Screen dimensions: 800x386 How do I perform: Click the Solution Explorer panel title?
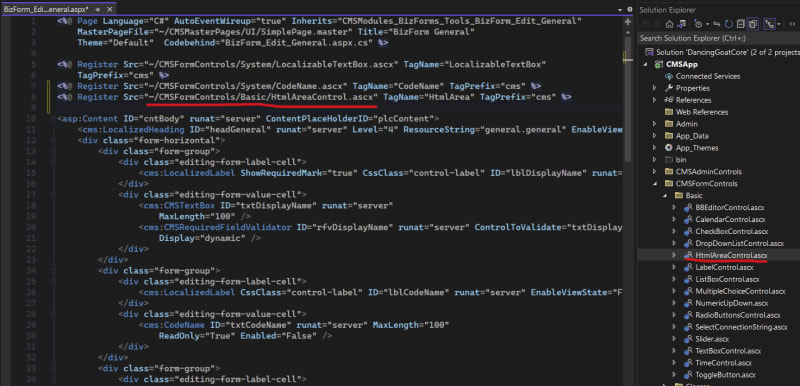[x=667, y=10]
